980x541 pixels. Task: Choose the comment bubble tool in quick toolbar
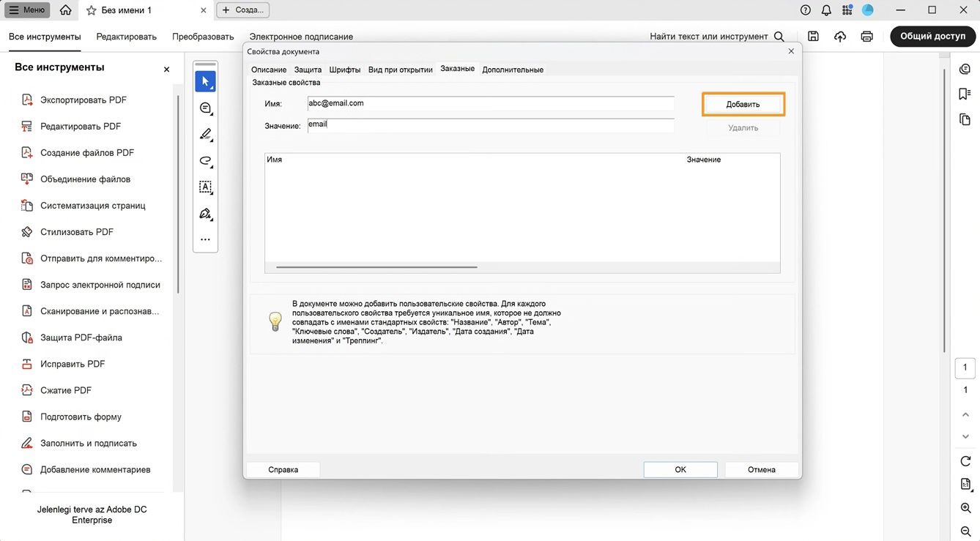click(x=205, y=108)
